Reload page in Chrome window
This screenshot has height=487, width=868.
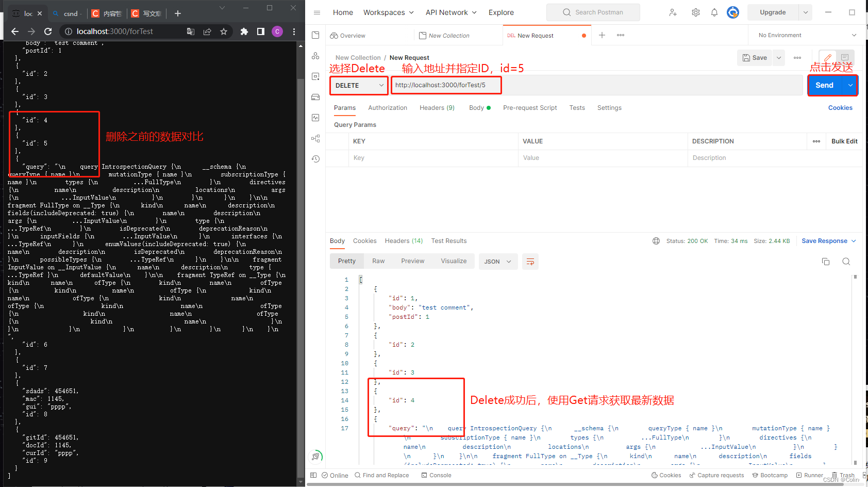pyautogui.click(x=48, y=31)
